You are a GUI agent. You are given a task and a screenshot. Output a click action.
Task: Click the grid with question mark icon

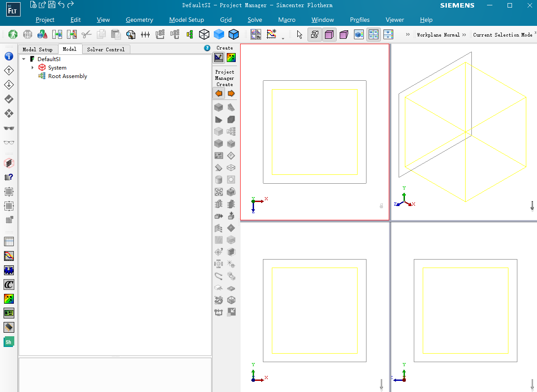point(9,177)
